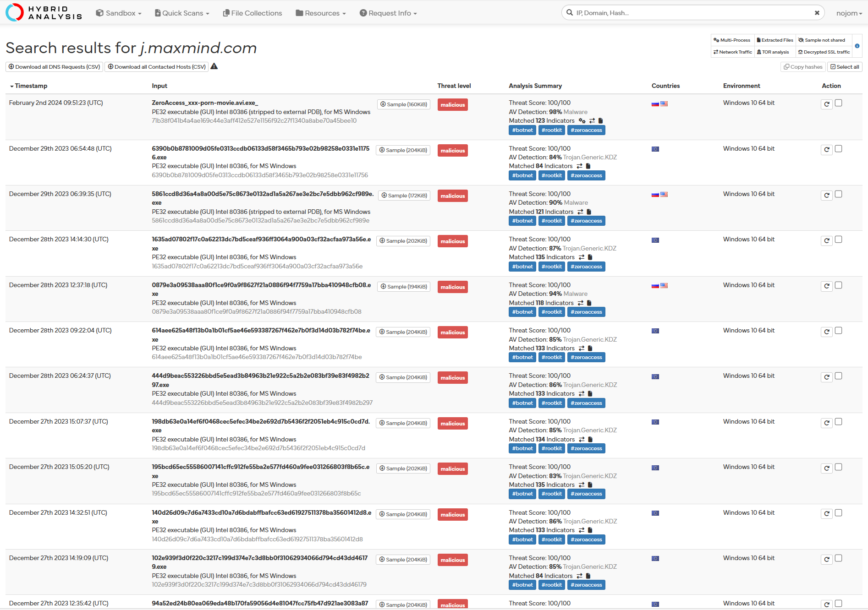
Task: Click refresh icon for the 198db63e0a14 row
Action: (827, 423)
